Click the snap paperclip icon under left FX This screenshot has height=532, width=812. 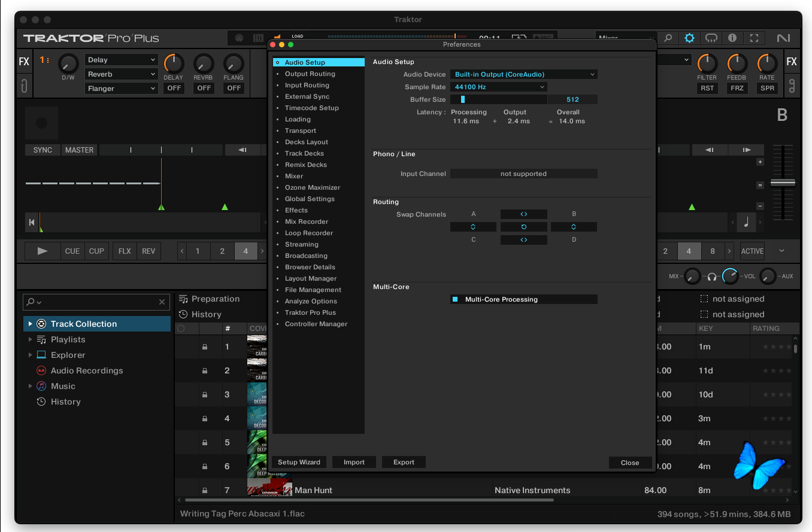coord(24,86)
